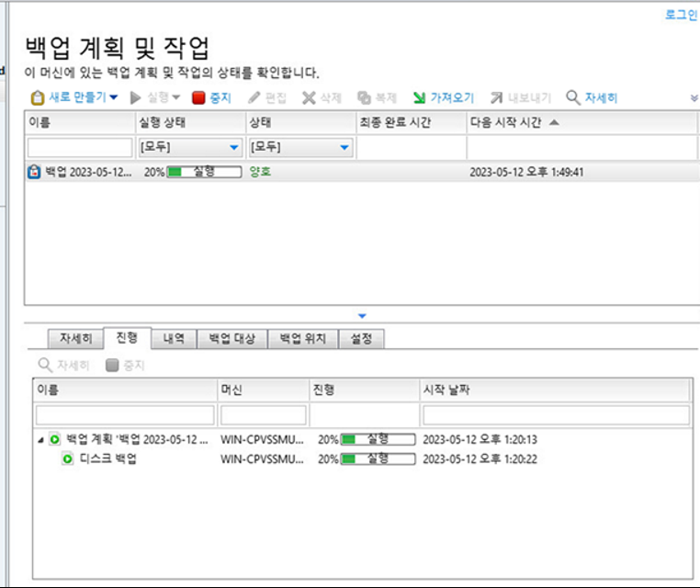Viewport: 700px width, 588px height.
Task: Select the 백업 2023-05-12... plan row
Action: pyautogui.click(x=362, y=172)
